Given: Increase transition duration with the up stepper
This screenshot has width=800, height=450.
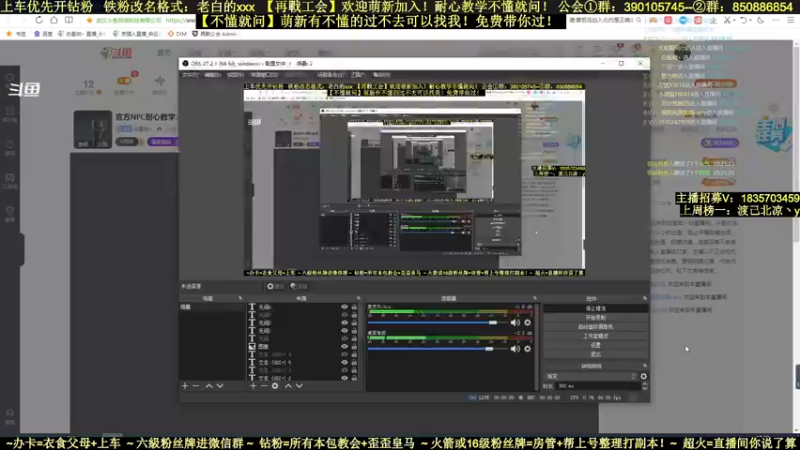Looking at the screenshot, I should click(x=645, y=384).
